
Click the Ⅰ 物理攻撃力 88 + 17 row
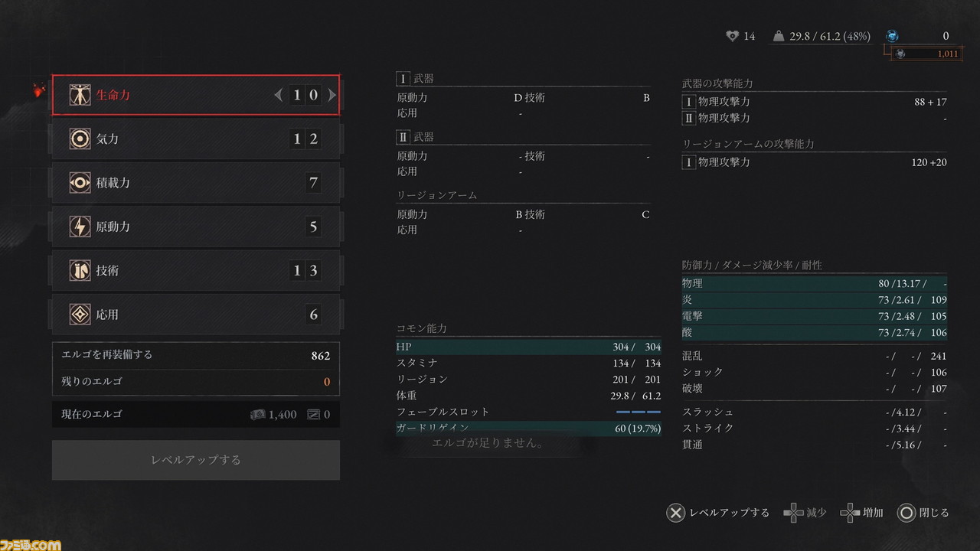tap(815, 102)
